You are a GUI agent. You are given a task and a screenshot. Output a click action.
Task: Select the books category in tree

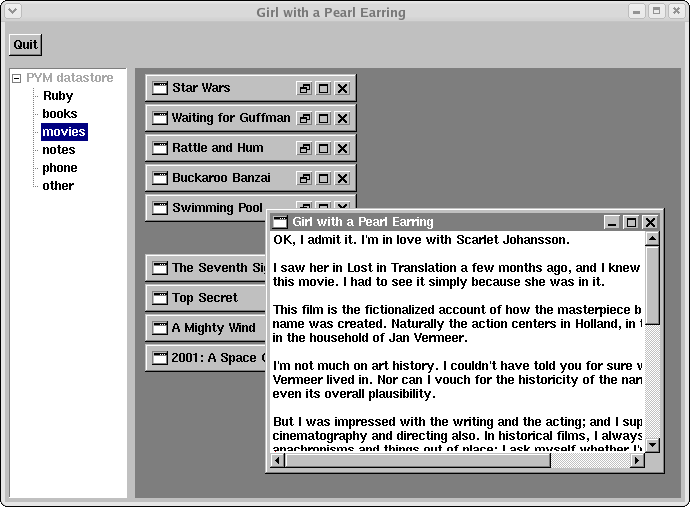[59, 114]
